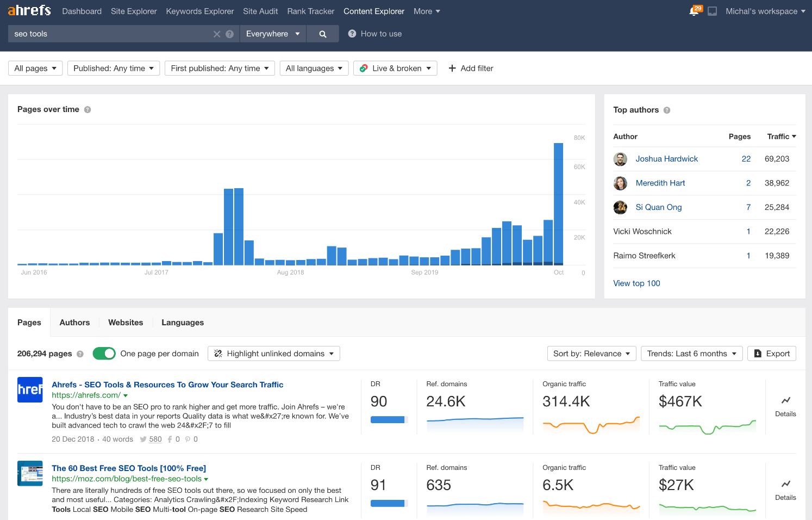Toggle One page per domain switch
Screen dimensions: 812x520
(x=104, y=354)
